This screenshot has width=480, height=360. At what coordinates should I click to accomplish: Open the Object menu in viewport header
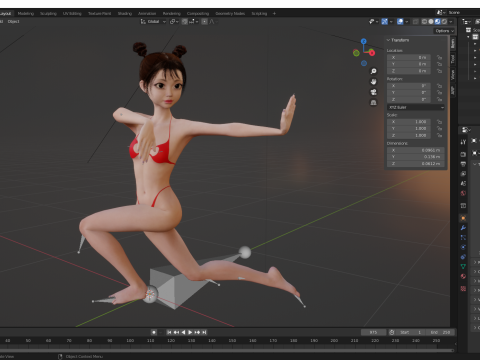14,22
